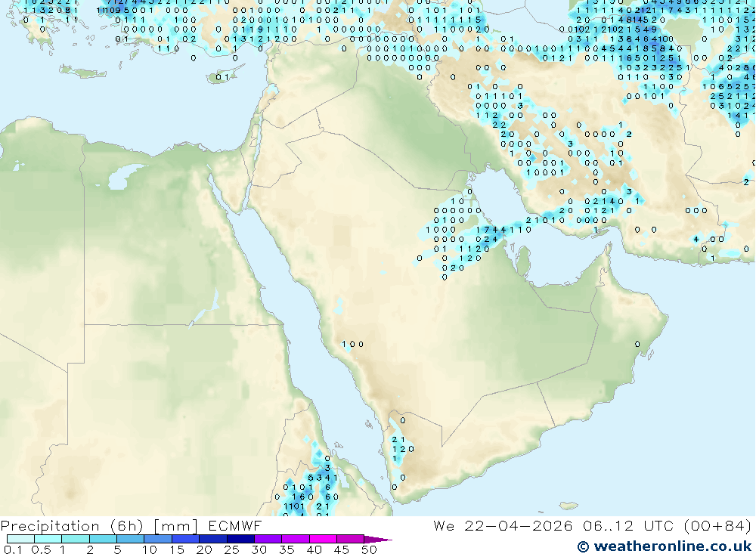Click the 40–45 mm magenta legend swatch
The width and height of the screenshot is (756, 554).
tap(323, 539)
